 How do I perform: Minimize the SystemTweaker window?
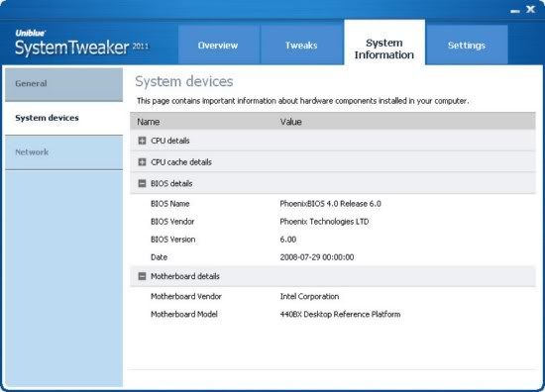(515, 11)
